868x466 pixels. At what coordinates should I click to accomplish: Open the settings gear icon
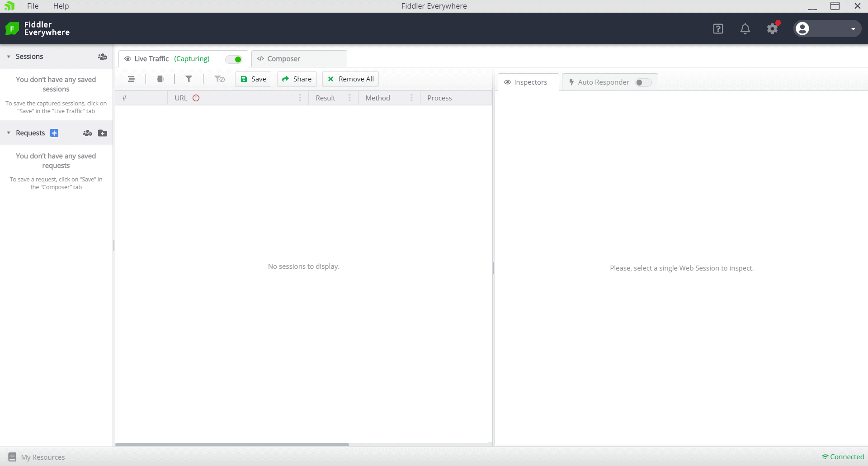click(x=773, y=29)
